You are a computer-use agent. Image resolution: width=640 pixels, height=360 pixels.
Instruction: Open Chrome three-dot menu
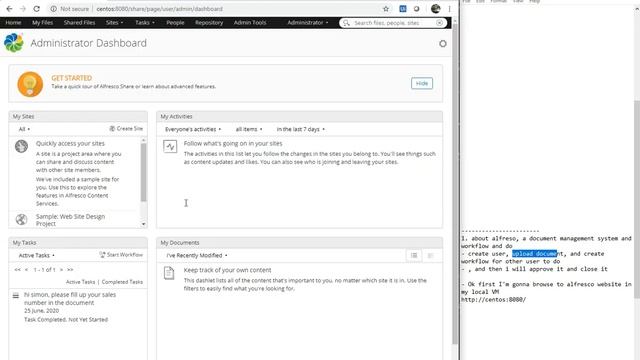449,9
